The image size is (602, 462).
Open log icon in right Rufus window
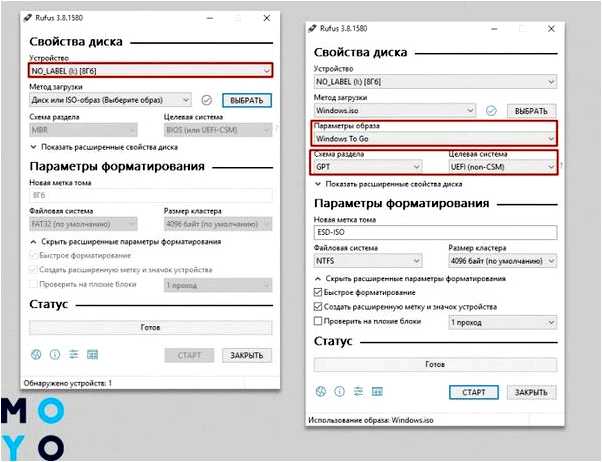[377, 391]
